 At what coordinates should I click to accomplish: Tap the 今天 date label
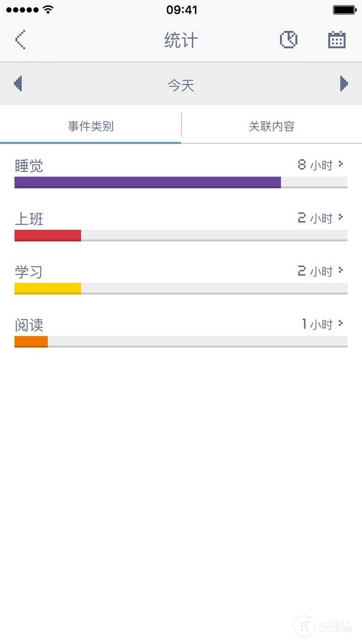point(181,85)
